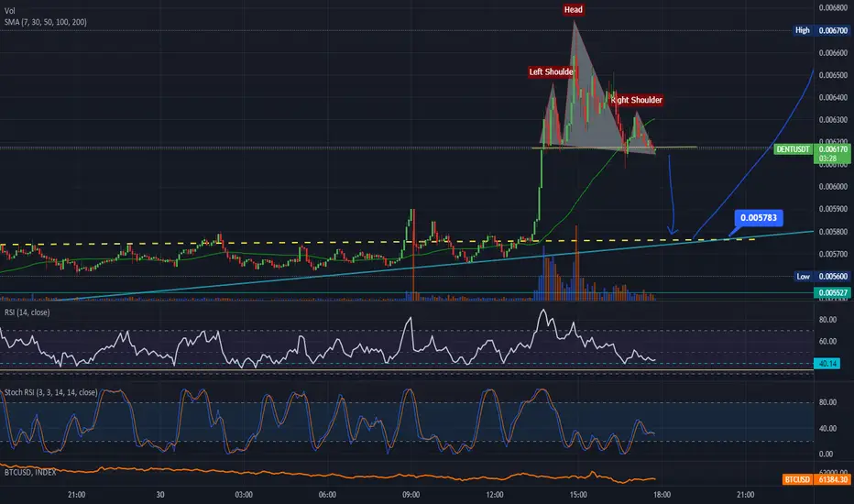Select the 0.005783 price callout
The height and width of the screenshot is (504, 854).
[x=759, y=218]
